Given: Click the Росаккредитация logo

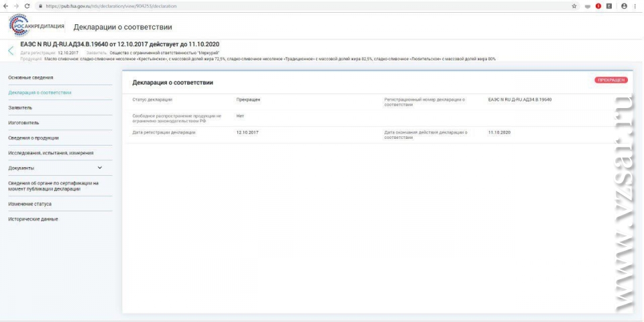Looking at the screenshot, I should [37, 26].
